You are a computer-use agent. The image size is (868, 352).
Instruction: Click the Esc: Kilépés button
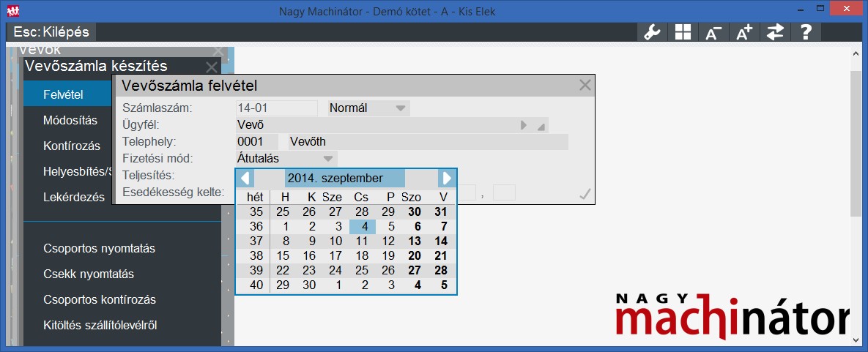(x=51, y=31)
